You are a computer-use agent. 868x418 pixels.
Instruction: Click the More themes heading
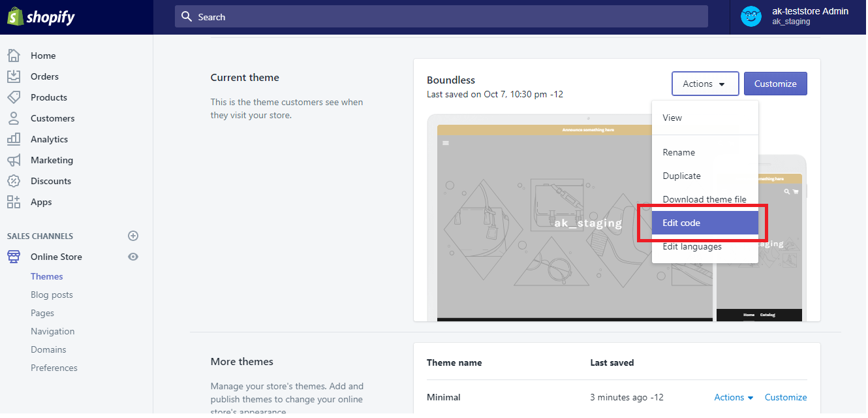[x=242, y=361]
